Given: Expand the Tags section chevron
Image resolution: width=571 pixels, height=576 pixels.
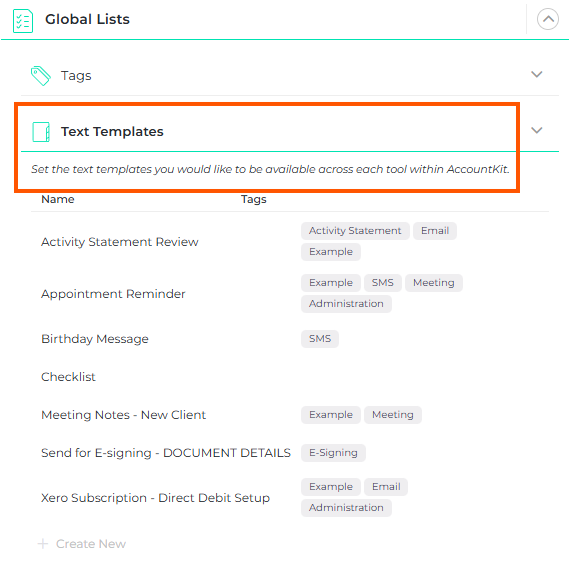Looking at the screenshot, I should point(536,75).
